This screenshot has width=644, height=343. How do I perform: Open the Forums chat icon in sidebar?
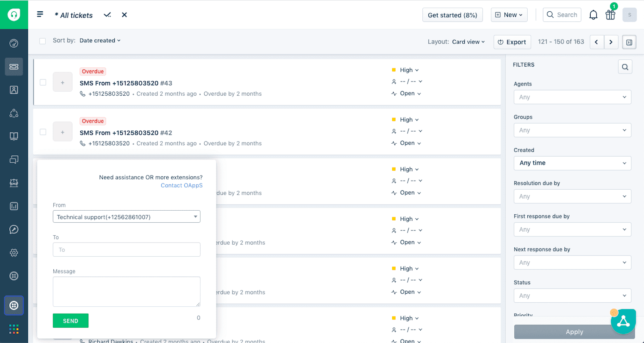[14, 160]
